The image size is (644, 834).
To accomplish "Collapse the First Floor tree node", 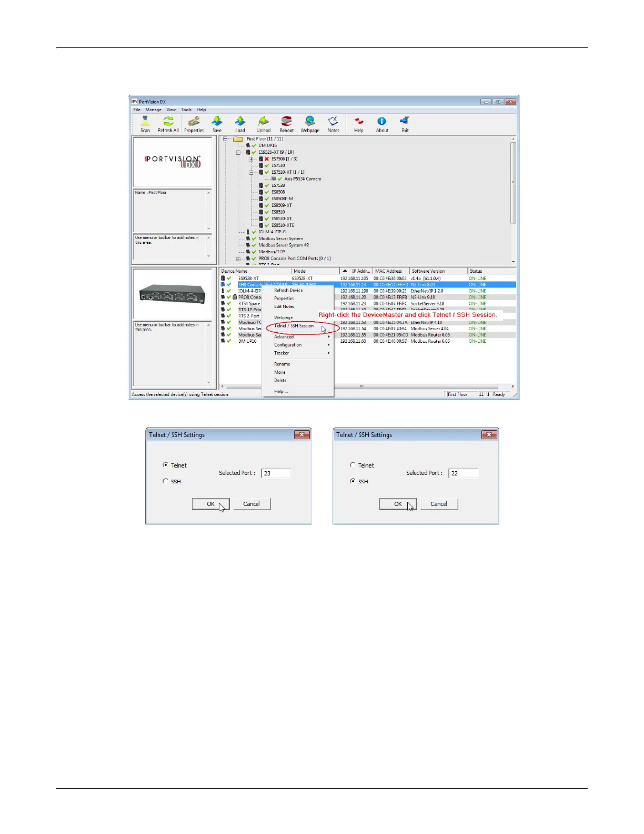I will [x=225, y=139].
